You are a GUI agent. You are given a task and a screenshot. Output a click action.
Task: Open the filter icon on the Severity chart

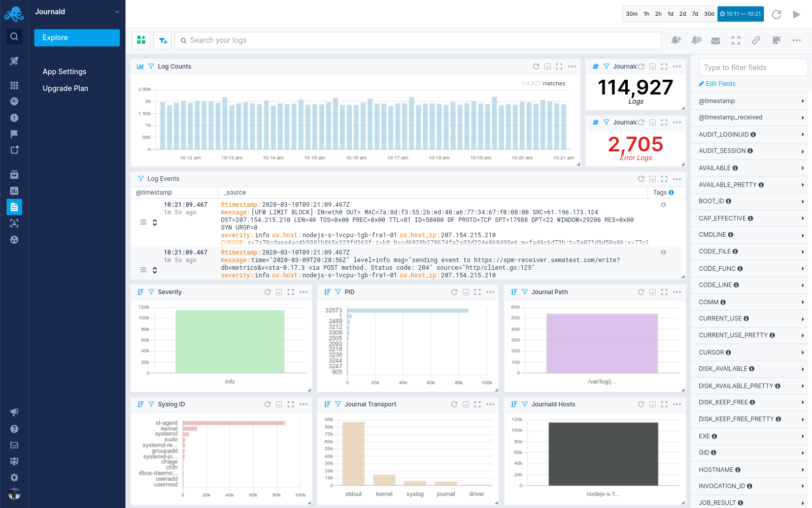[x=151, y=292]
